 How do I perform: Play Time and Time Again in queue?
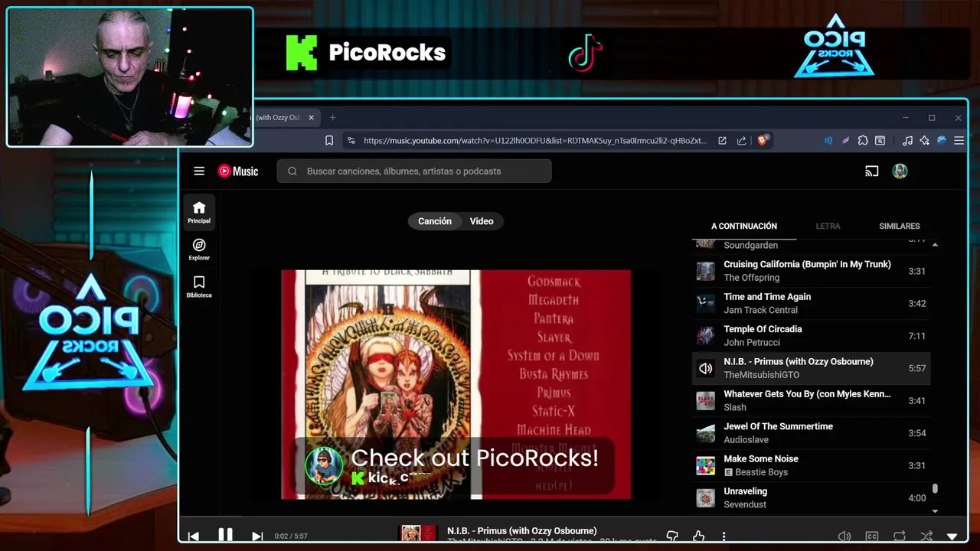coord(812,303)
